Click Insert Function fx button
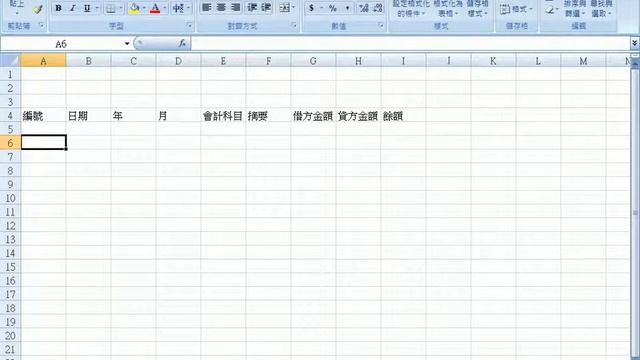 tap(182, 43)
